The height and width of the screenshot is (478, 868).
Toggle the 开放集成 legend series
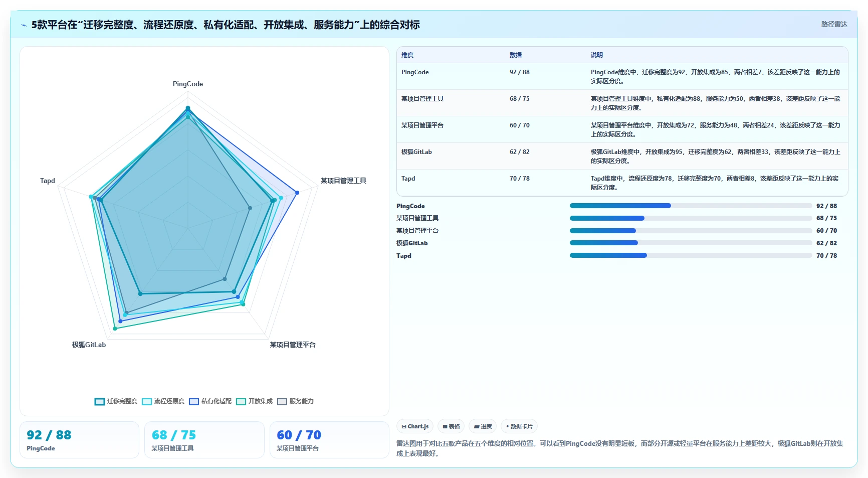coord(254,401)
